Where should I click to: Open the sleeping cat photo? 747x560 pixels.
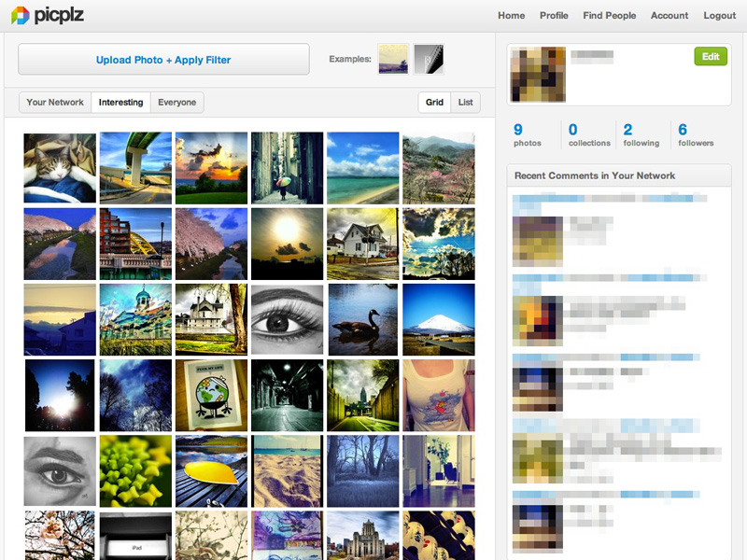pyautogui.click(x=60, y=168)
